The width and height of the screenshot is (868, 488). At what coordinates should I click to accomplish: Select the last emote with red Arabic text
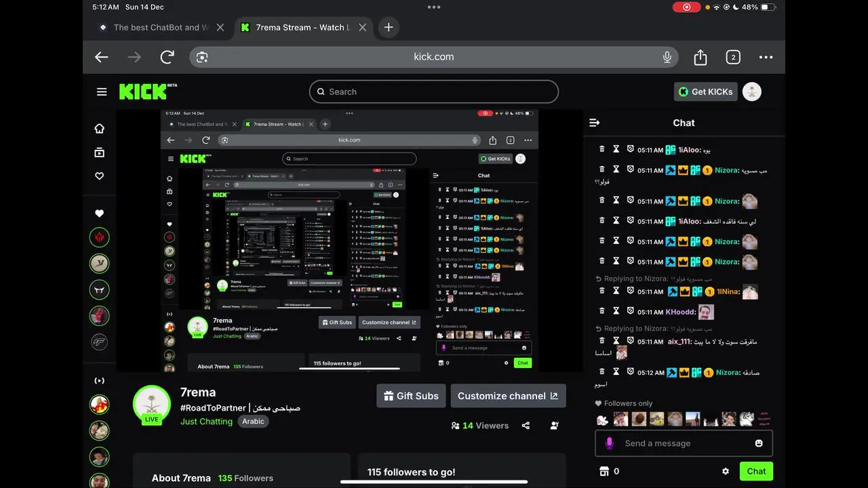[765, 420]
